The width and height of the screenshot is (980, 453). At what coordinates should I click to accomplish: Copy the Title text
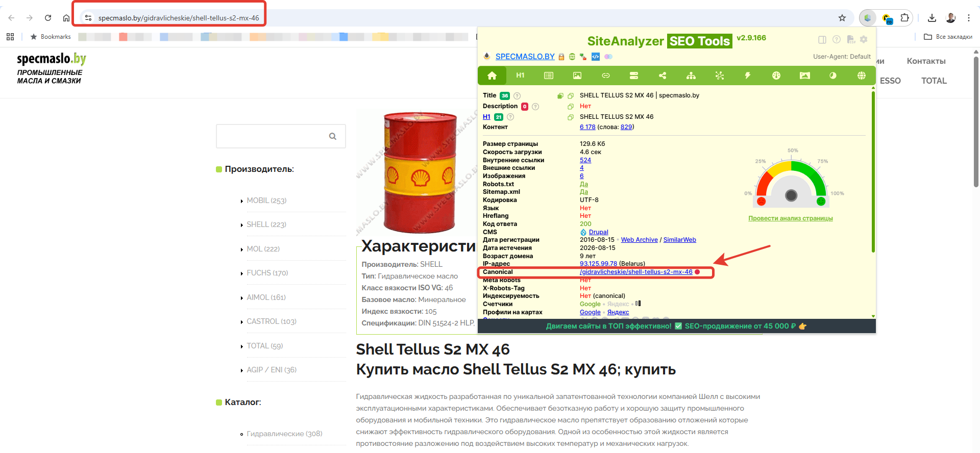(x=571, y=96)
